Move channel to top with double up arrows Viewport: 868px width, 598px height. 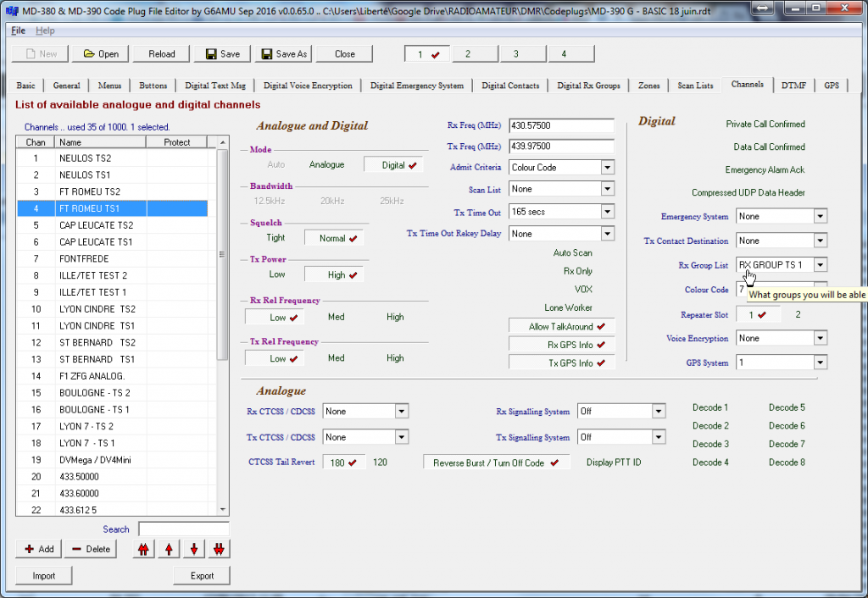(x=143, y=550)
